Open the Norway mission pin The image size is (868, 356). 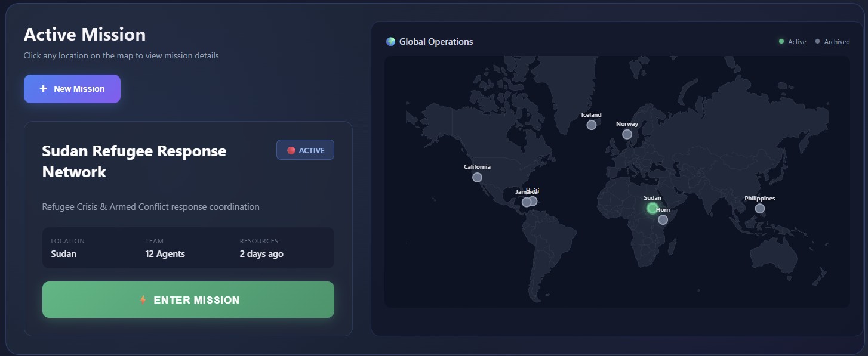627,135
